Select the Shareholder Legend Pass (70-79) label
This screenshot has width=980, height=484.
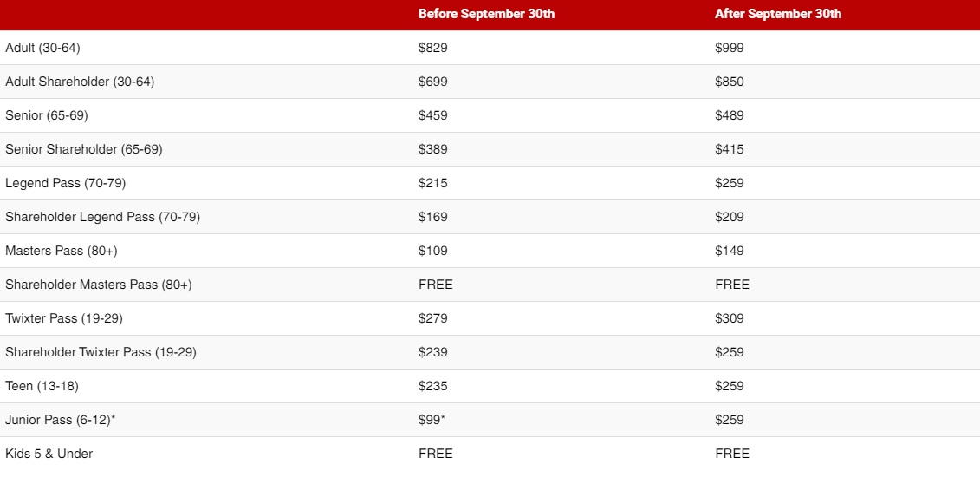[x=102, y=217]
